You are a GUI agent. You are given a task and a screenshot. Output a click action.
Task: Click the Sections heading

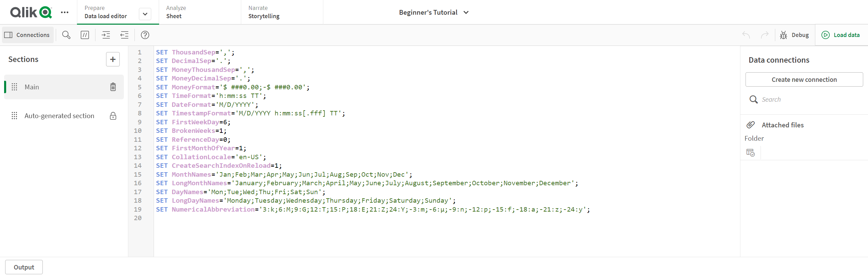pyautogui.click(x=23, y=59)
